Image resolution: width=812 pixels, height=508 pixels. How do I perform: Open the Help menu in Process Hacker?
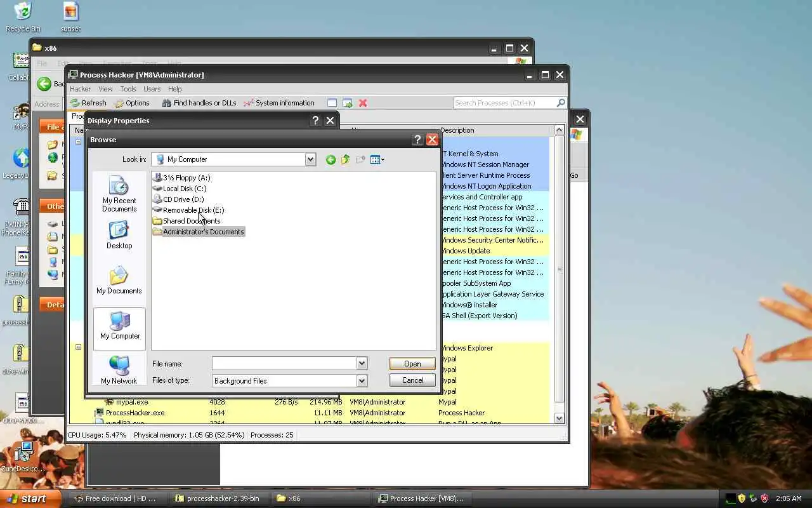(174, 89)
